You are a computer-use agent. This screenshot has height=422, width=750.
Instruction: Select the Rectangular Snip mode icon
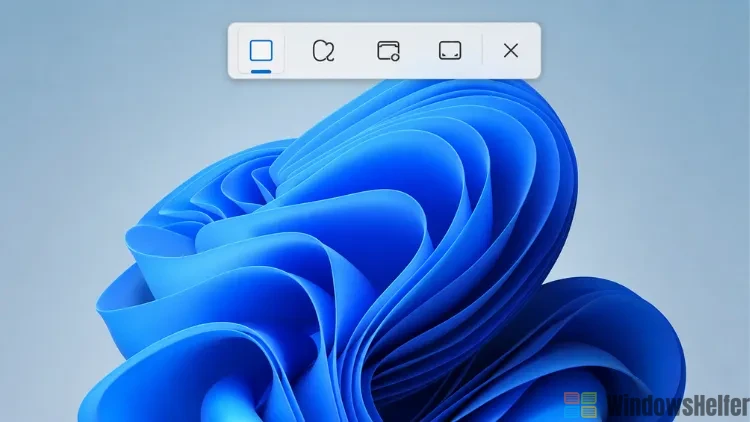(261, 51)
